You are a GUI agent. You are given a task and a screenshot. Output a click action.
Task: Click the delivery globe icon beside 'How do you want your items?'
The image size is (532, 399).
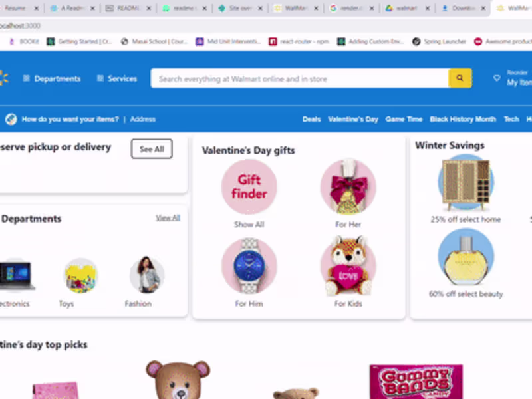point(11,120)
